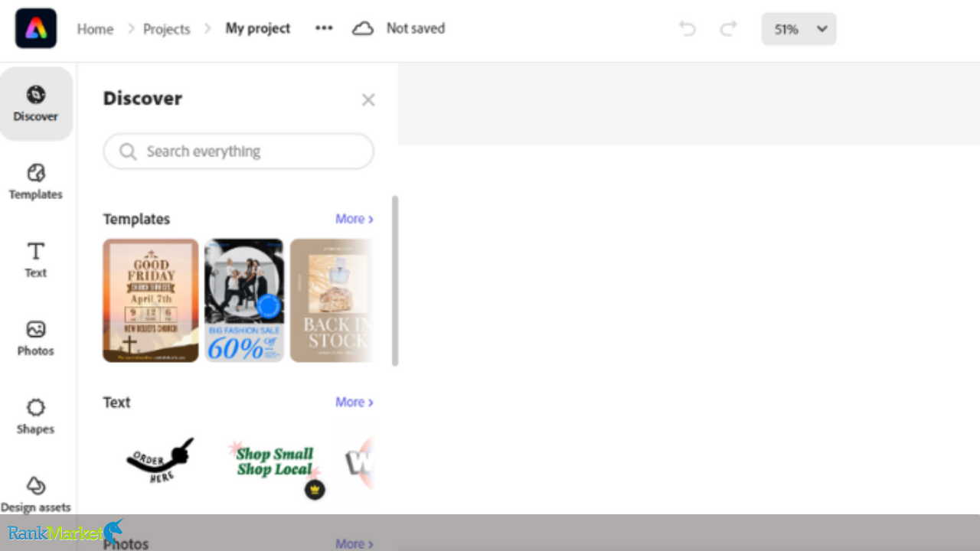This screenshot has width=980, height=551.
Task: Click the Adobe Express logo icon
Action: click(x=36, y=28)
